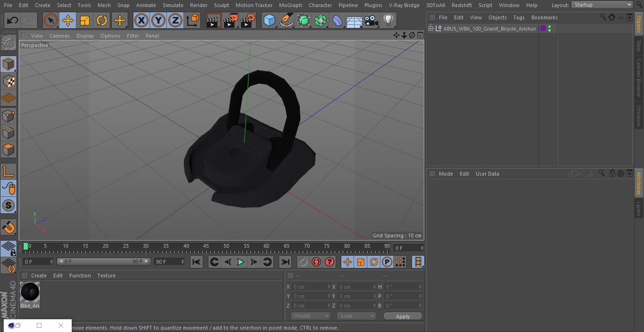Switch to Content Browser side tab
644x332 pixels.
pos(639,78)
